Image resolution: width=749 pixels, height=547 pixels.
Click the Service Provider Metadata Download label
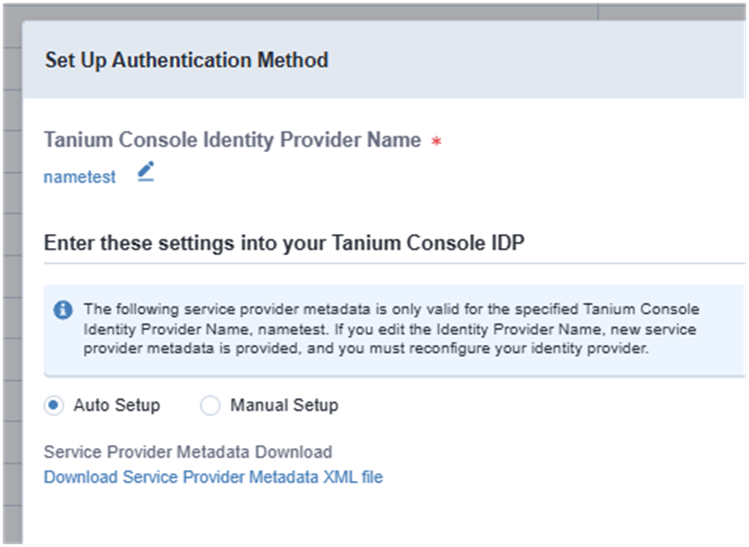[x=188, y=452]
